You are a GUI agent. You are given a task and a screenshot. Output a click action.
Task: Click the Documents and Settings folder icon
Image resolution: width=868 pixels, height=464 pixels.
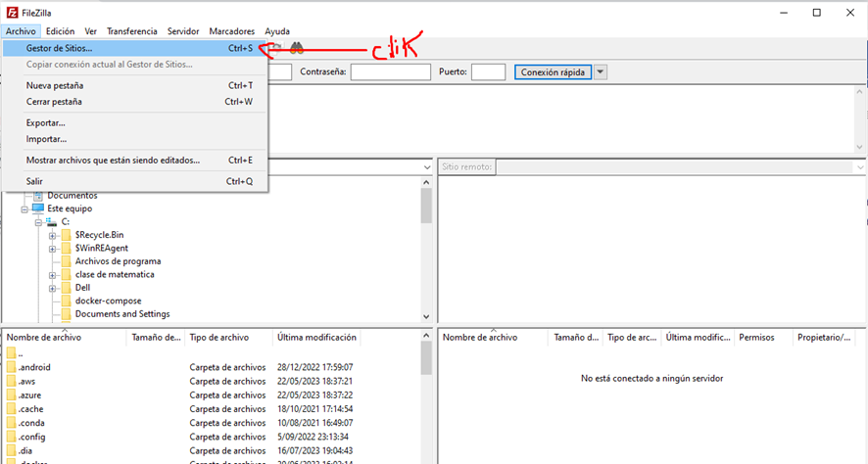[66, 314]
